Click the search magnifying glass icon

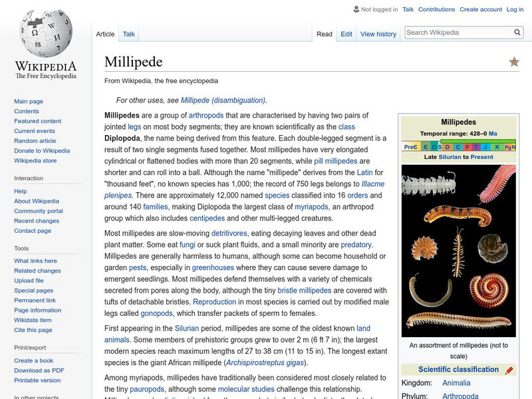pos(517,31)
